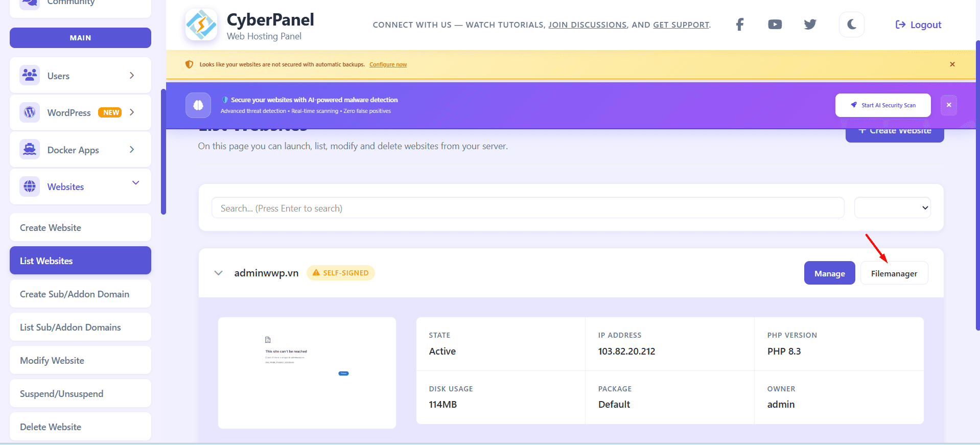Collapse the Websites sidebar menu chevron

135,183
